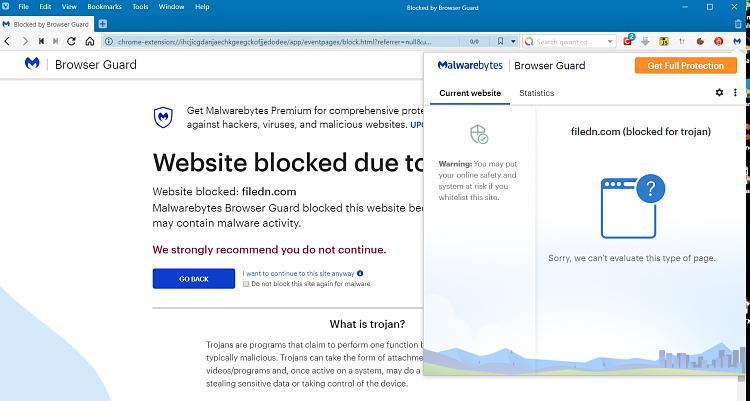This screenshot has width=750, height=401.
Task: Open the closed tabs trash icon
Action: [x=739, y=24]
